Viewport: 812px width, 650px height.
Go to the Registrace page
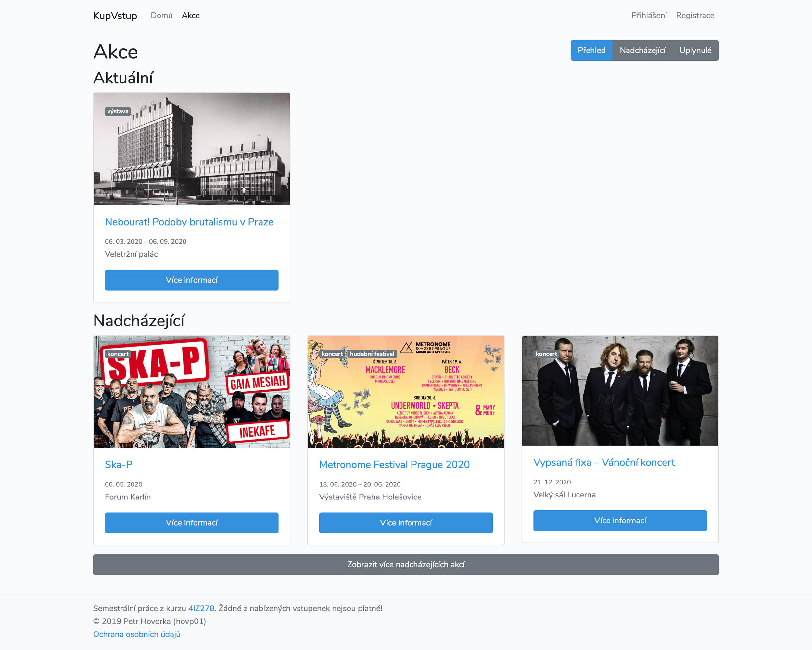[x=695, y=16]
